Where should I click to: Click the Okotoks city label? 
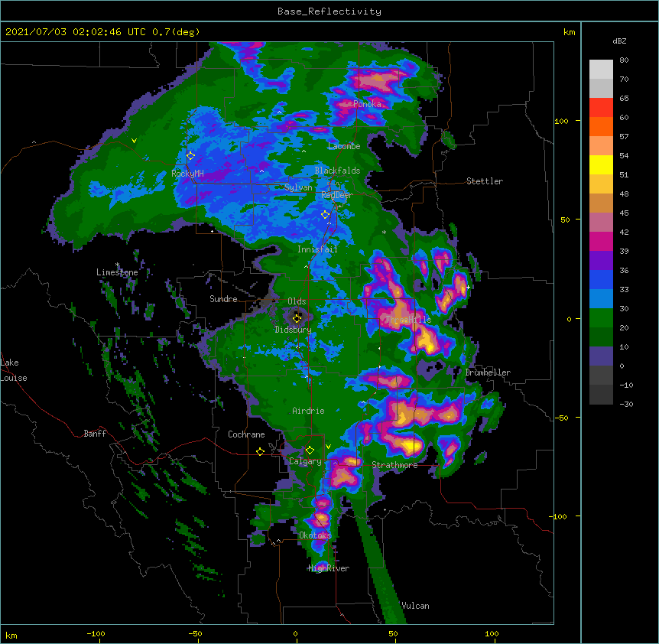click(315, 535)
